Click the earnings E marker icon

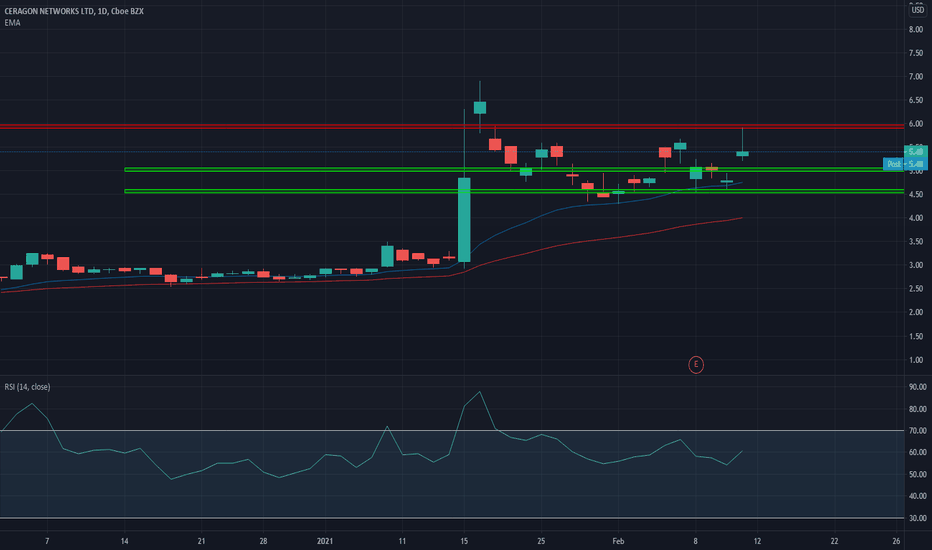pos(695,364)
